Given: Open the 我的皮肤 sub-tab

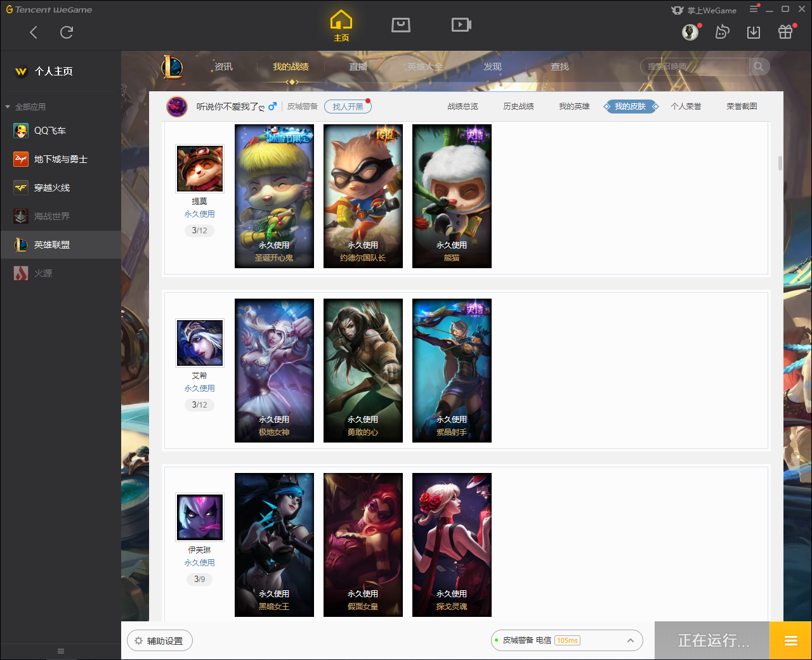Looking at the screenshot, I should click(x=631, y=107).
